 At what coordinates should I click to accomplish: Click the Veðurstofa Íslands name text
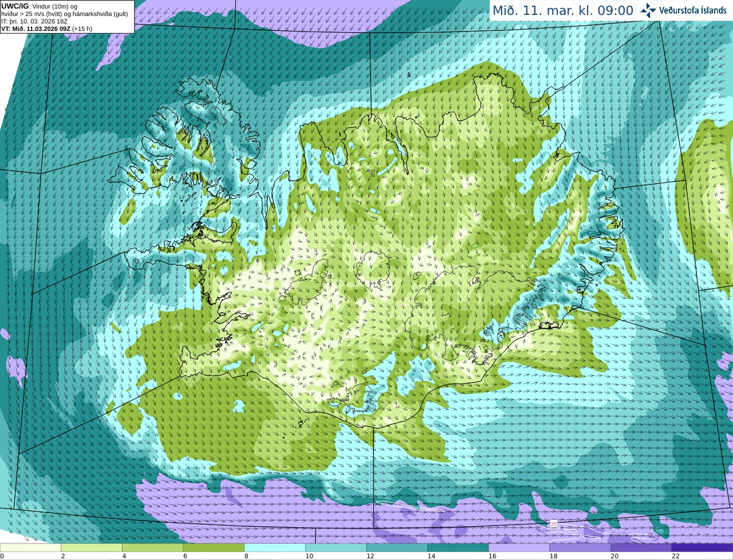(692, 10)
